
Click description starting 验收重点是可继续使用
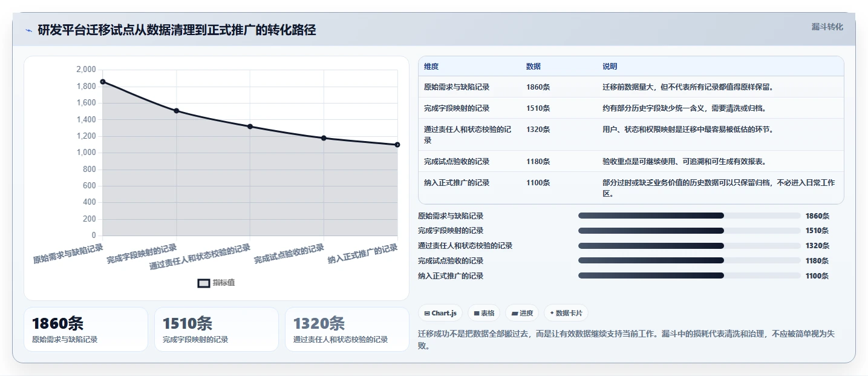tap(684, 162)
